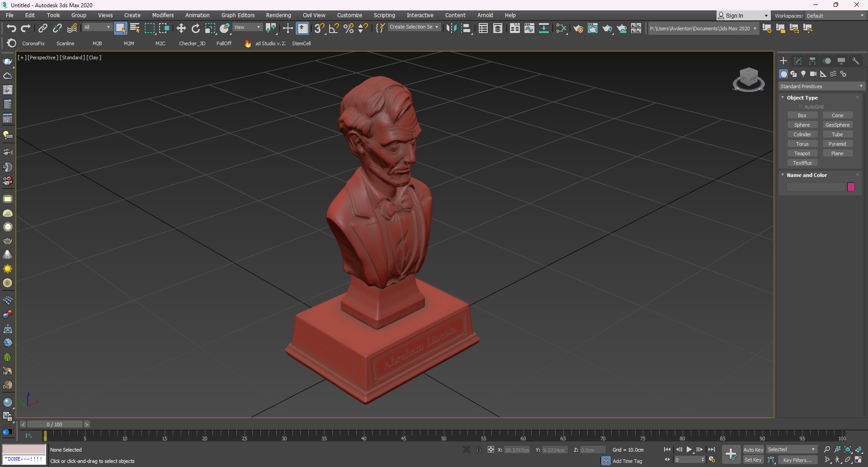
Task: Select Lights category icon
Action: [x=803, y=74]
